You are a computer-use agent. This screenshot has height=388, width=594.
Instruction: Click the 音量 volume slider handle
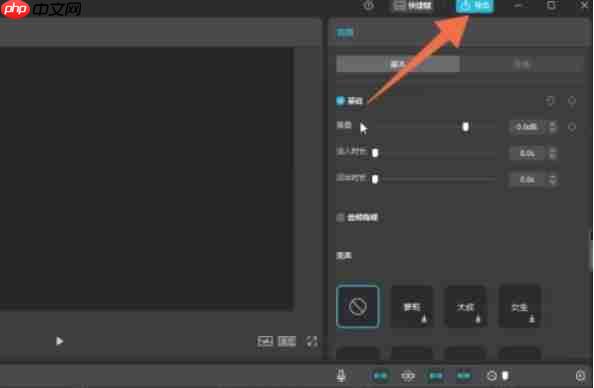(x=466, y=127)
